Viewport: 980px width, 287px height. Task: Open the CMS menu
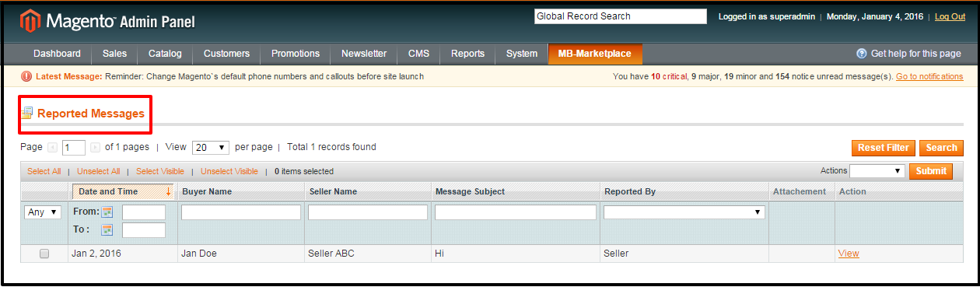[x=418, y=54]
